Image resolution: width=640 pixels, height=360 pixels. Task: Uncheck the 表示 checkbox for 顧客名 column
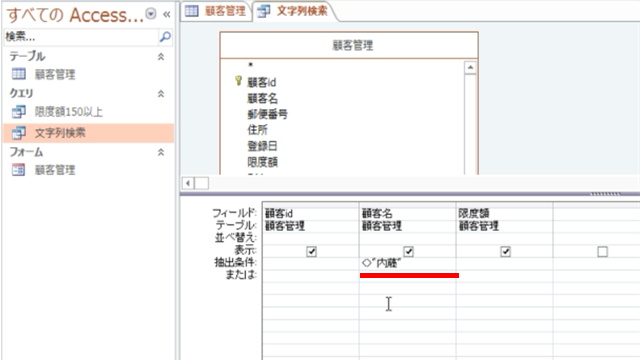(409, 251)
